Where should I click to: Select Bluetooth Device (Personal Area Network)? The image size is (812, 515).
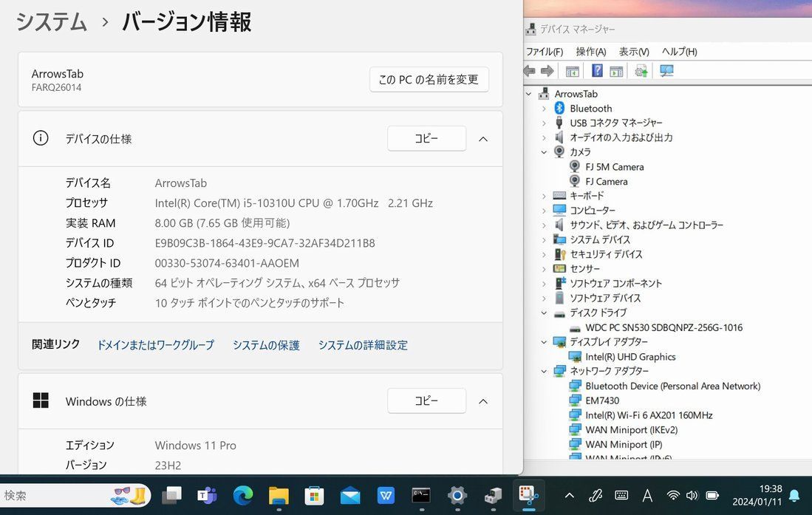tap(672, 386)
